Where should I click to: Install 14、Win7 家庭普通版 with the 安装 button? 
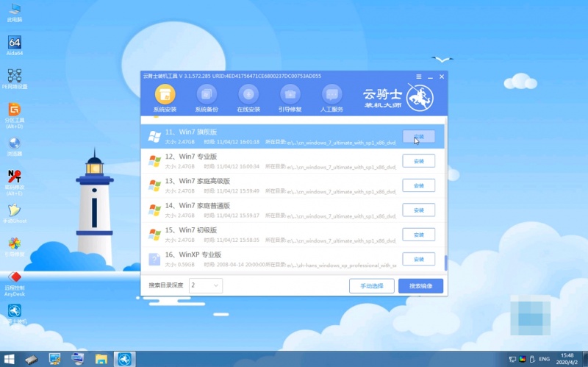click(418, 210)
